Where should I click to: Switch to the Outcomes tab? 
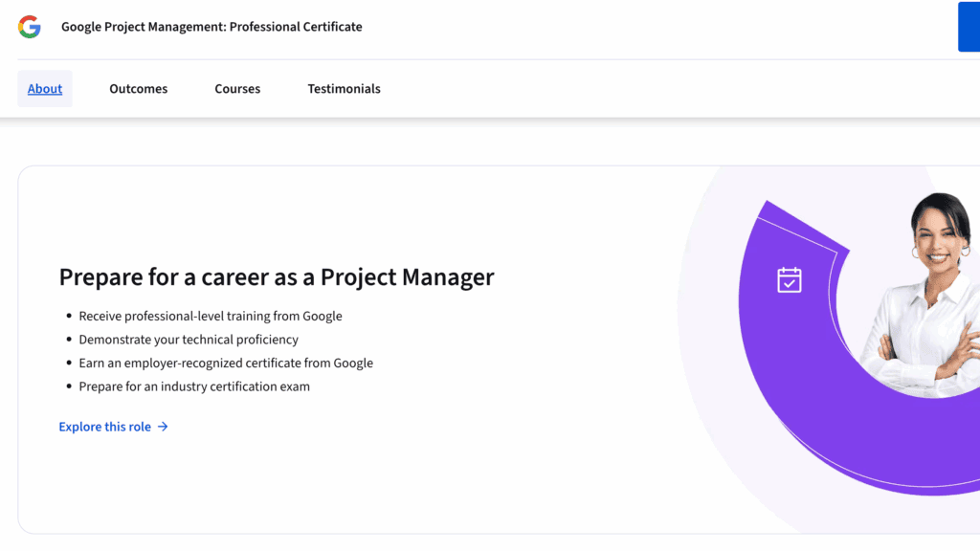pos(138,89)
